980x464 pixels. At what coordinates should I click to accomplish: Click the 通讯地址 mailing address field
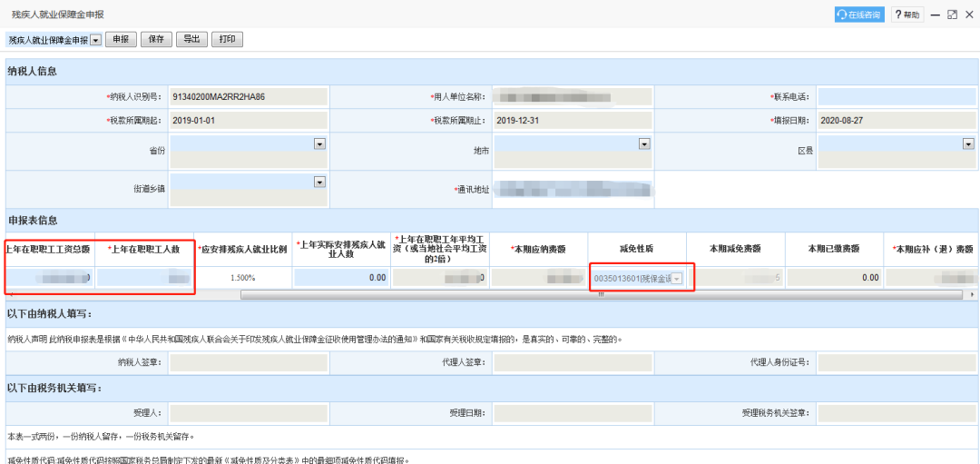[x=572, y=188]
